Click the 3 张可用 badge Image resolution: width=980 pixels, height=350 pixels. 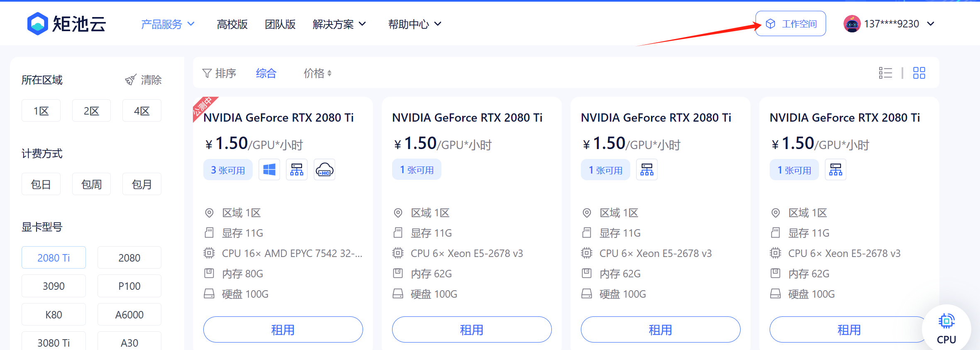coord(228,169)
